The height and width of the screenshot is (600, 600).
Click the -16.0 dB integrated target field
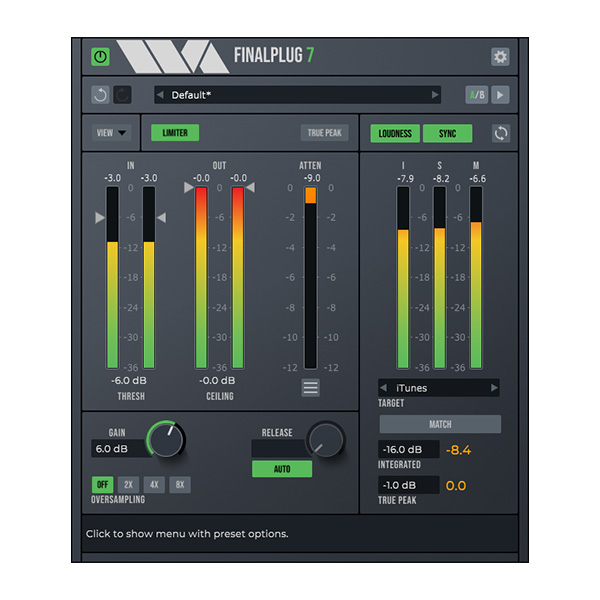pyautogui.click(x=408, y=449)
